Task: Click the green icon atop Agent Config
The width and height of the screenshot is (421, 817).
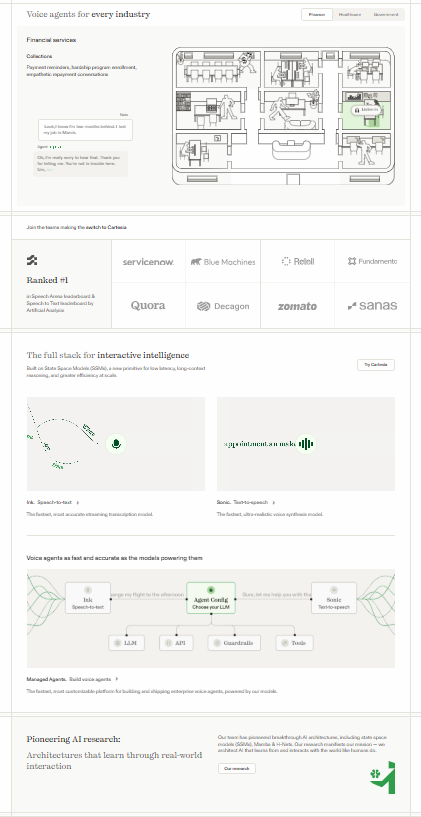Action: 211,590
